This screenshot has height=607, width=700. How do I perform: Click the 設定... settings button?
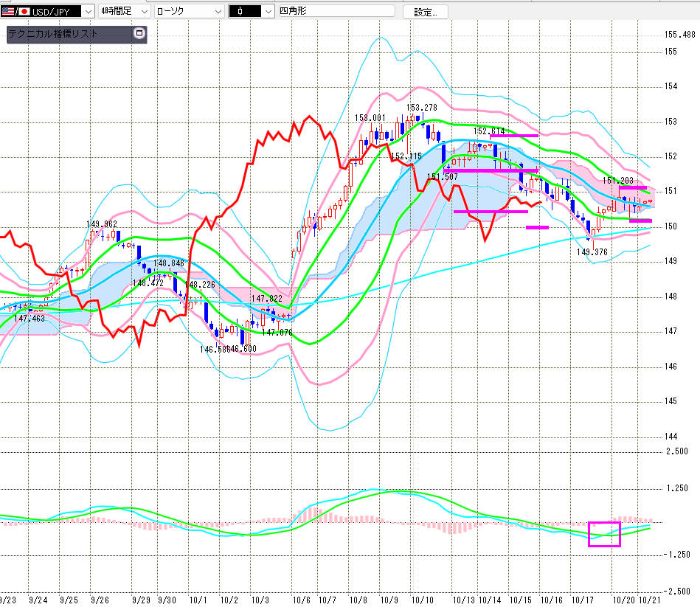(x=425, y=12)
